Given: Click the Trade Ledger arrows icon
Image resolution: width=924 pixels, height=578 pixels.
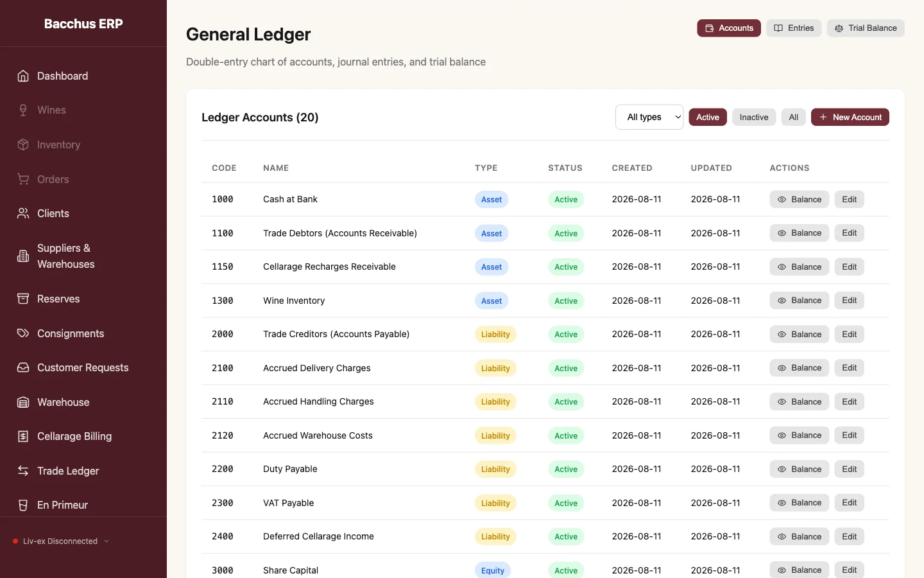Looking at the screenshot, I should coord(23,471).
